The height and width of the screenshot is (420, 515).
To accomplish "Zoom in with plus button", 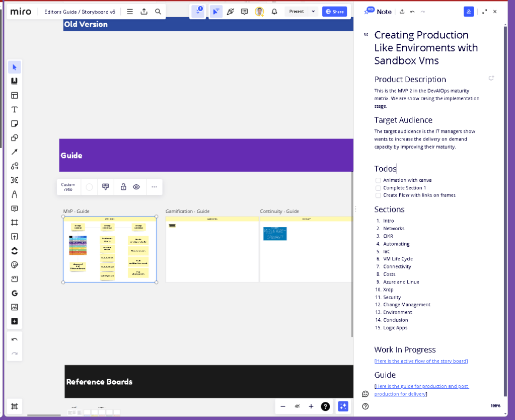I will 311,406.
